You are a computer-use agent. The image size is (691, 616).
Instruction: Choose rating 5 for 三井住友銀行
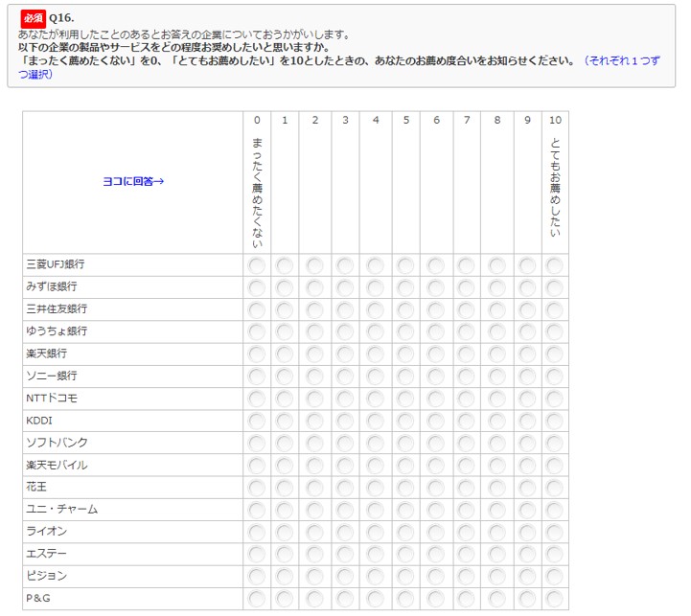pos(405,309)
